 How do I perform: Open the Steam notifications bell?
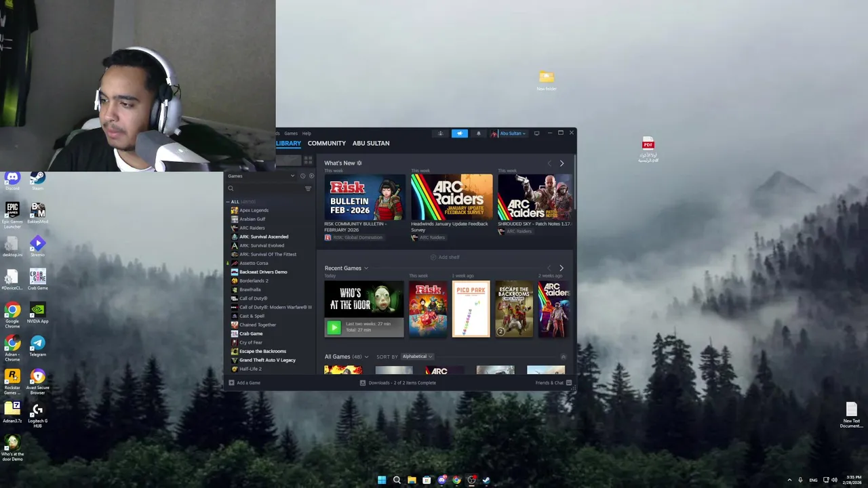tap(478, 134)
